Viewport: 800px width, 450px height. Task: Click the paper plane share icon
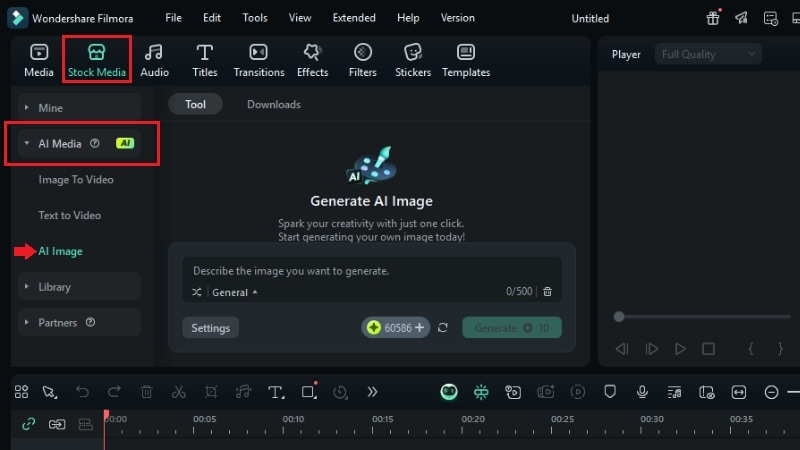pyautogui.click(x=741, y=18)
